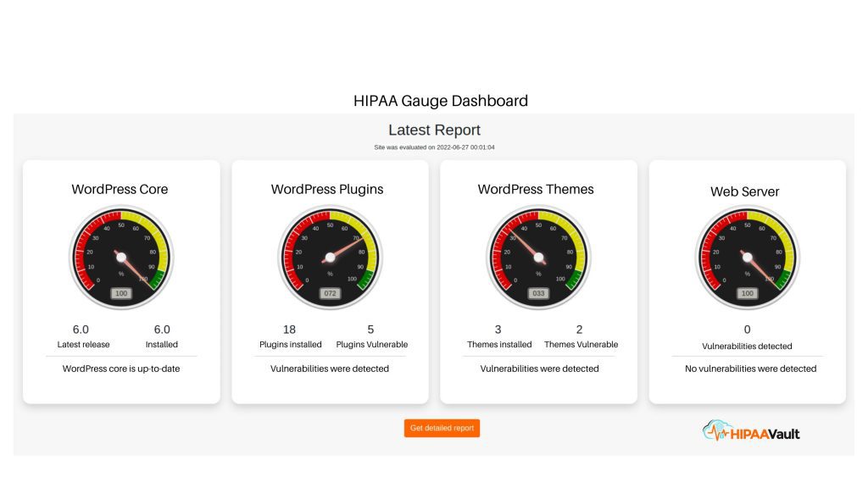The height and width of the screenshot is (488, 868).
Task: Click the site evaluated timestamp text
Action: point(435,147)
